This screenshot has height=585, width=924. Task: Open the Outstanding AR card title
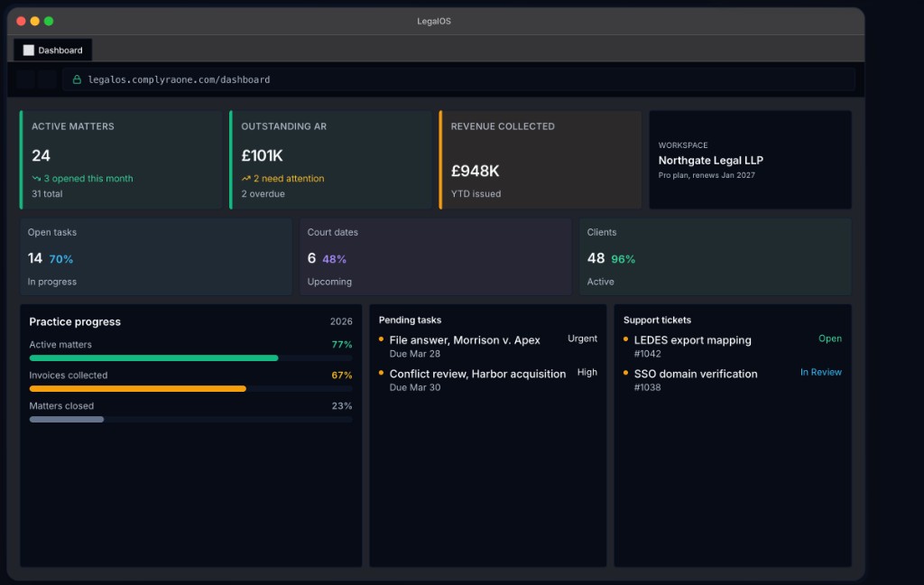tap(283, 126)
